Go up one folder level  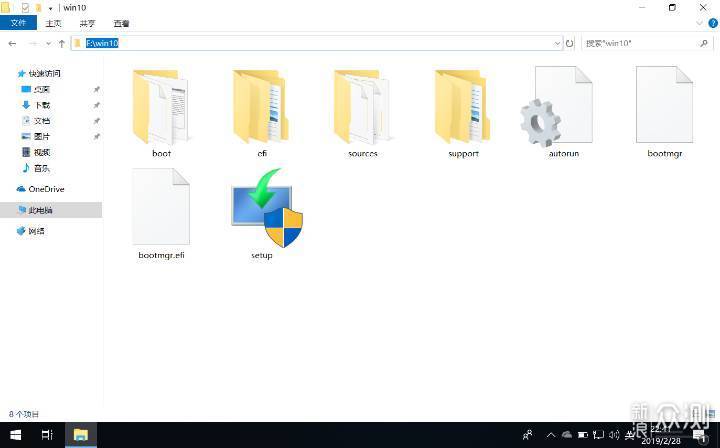(x=62, y=44)
